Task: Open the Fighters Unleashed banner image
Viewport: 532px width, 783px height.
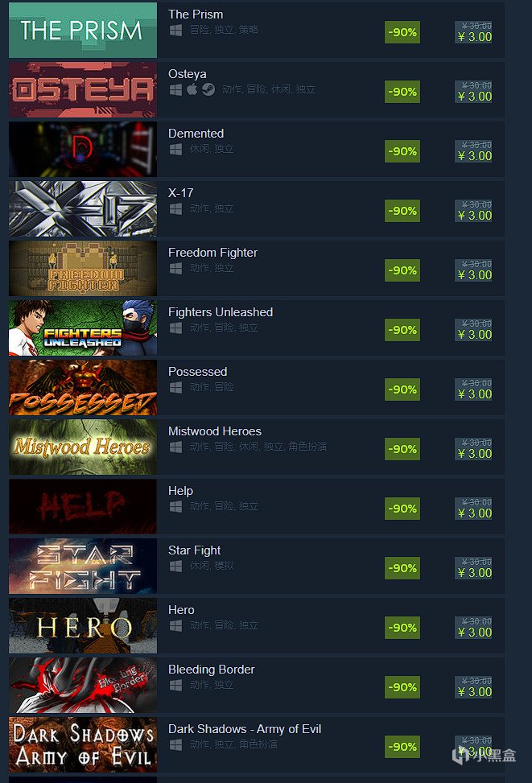Action: 83,328
